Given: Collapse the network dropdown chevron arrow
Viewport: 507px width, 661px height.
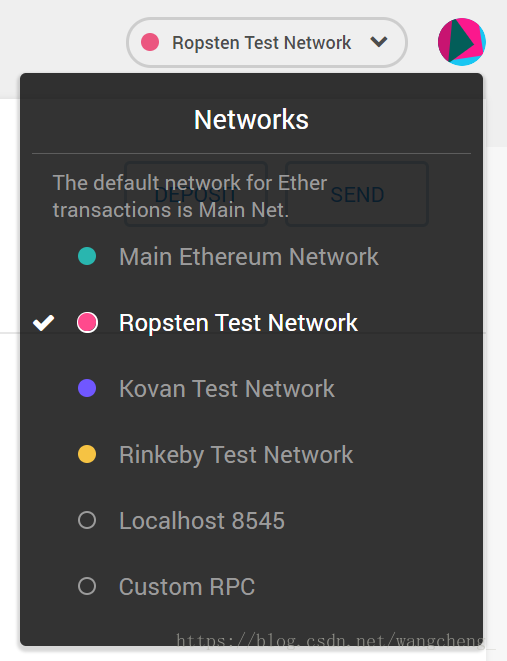Looking at the screenshot, I should pos(378,42).
